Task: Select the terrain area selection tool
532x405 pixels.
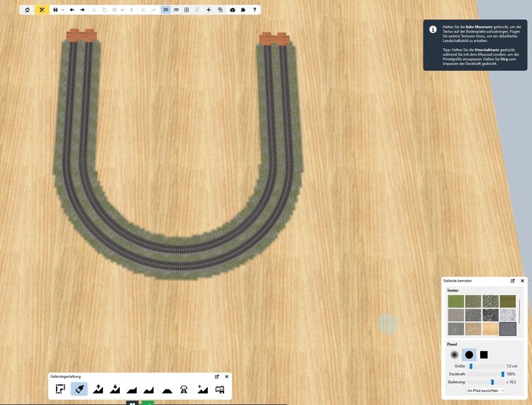Action: 60,389
